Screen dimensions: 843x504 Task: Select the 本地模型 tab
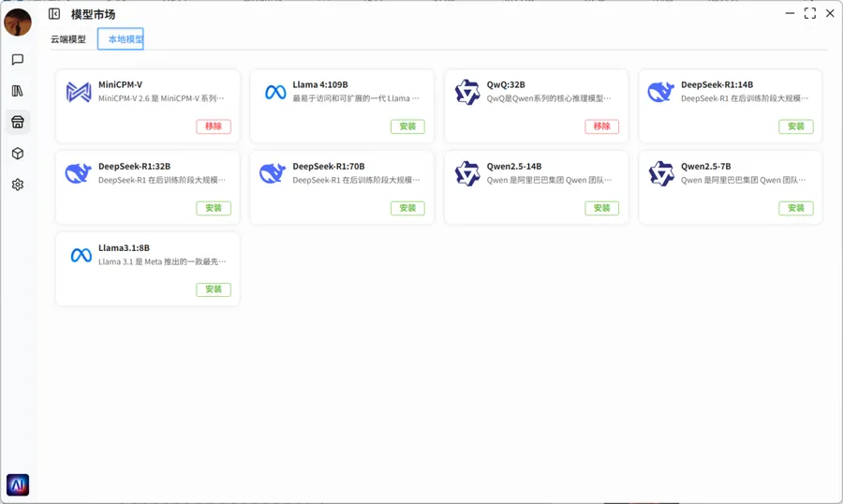coord(121,39)
